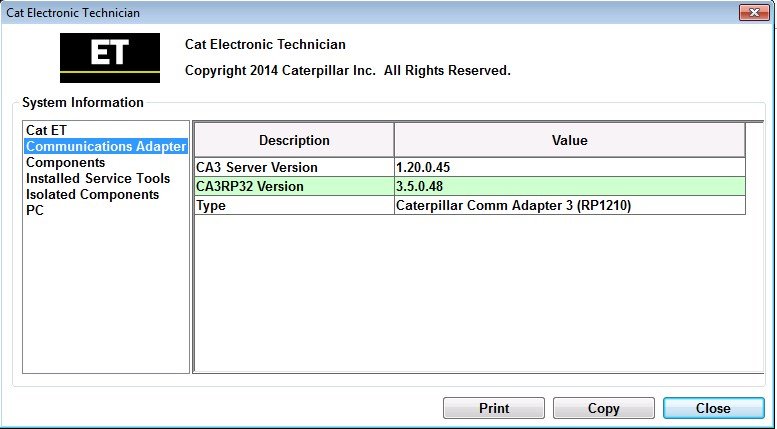Screen dimensions: 777x429
Task: Select the CA3 Server Version row
Action: click(x=470, y=167)
